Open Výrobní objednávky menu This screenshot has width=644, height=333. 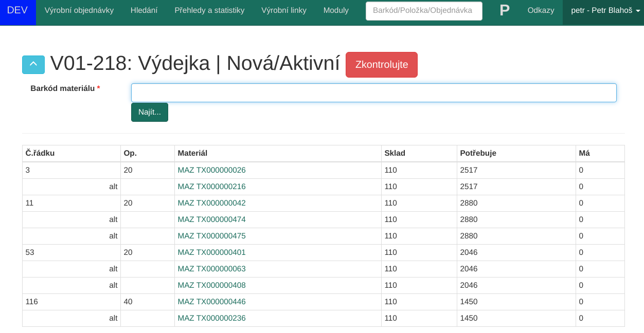[79, 10]
